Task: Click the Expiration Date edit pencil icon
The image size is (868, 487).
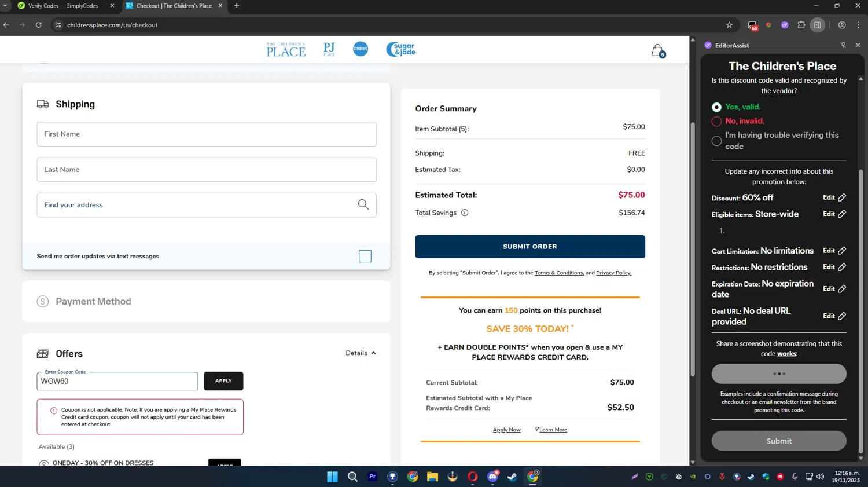Action: point(842,289)
